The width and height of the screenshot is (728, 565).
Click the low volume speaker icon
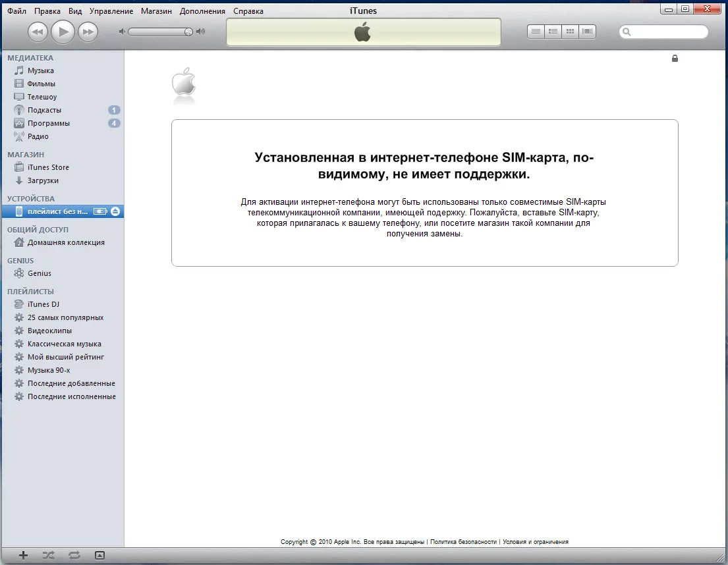point(122,32)
